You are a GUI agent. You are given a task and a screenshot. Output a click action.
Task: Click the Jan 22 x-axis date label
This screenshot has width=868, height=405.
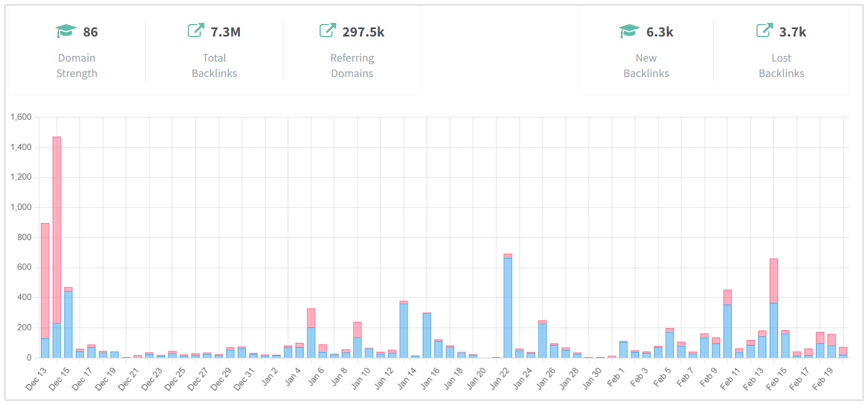tap(501, 374)
